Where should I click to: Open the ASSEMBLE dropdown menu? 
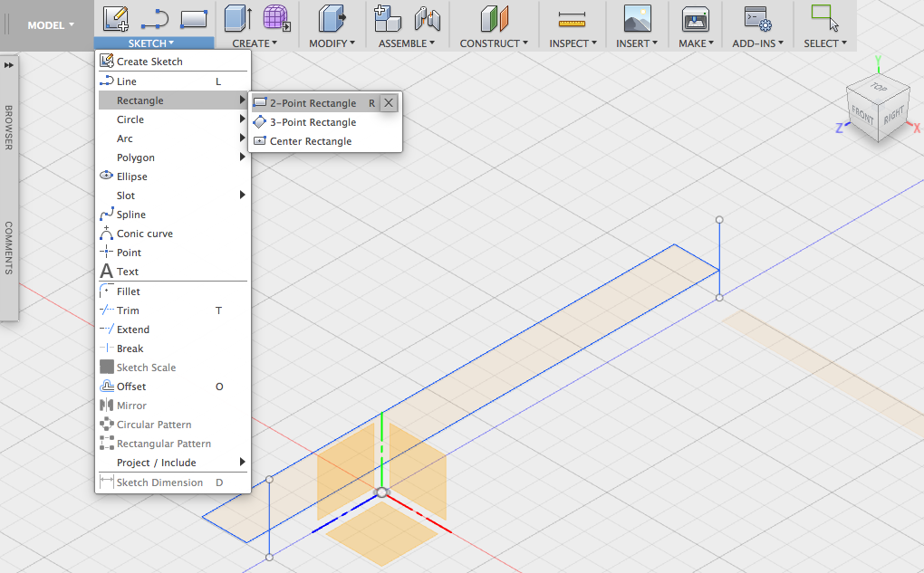[x=407, y=43]
